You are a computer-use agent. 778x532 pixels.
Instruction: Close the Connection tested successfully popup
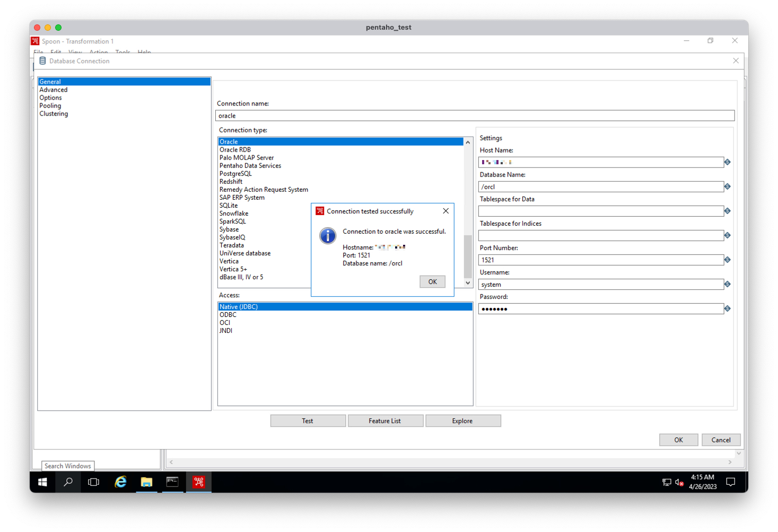point(445,211)
